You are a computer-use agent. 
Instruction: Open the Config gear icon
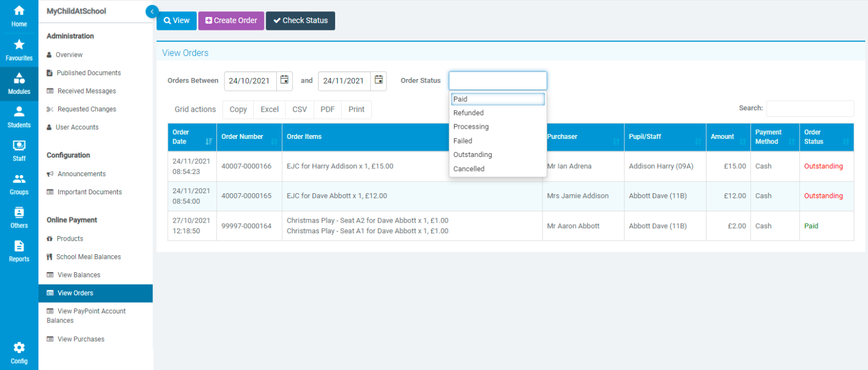(19, 348)
